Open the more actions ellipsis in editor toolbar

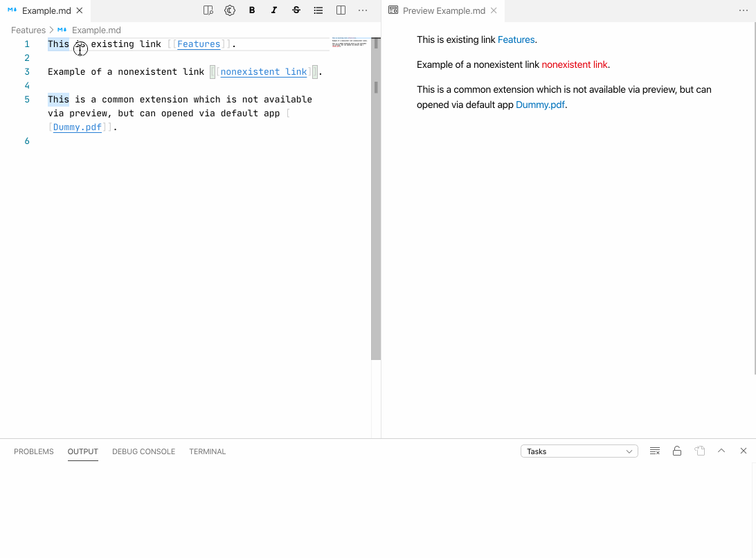363,10
